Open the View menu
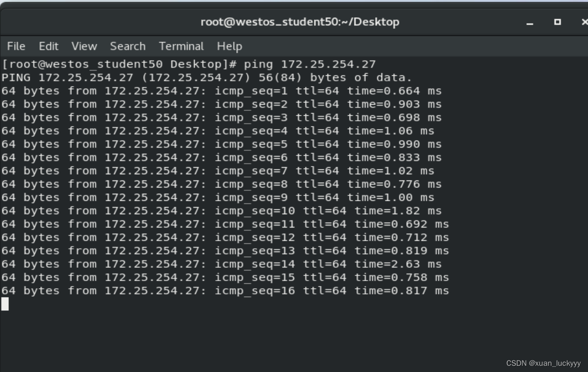Image resolution: width=588 pixels, height=372 pixels. 84,46
